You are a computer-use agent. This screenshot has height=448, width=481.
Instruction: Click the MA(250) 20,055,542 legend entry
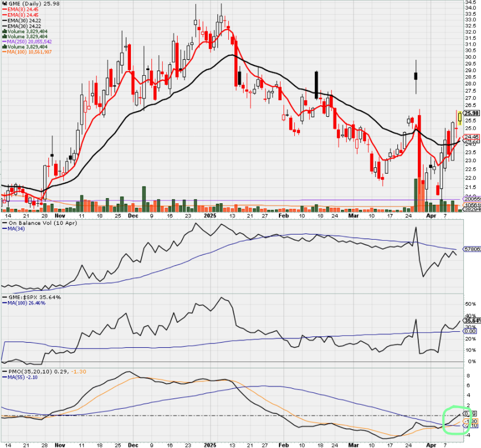[x=27, y=42]
